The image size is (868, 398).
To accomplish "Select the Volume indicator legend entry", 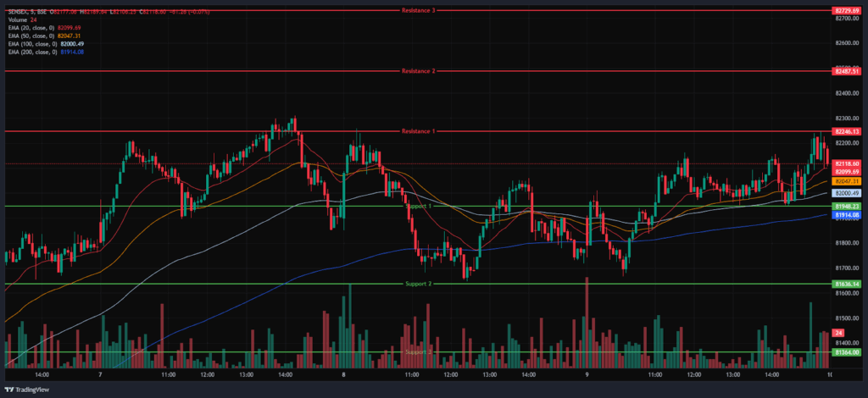I will pos(20,19).
